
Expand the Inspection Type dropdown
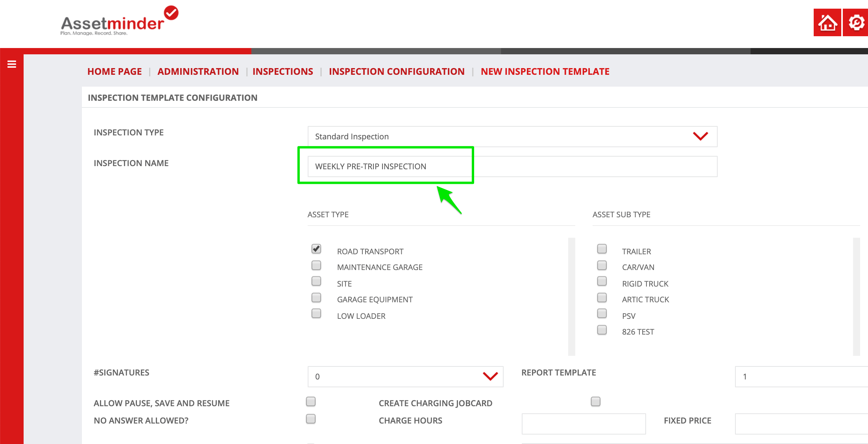click(x=512, y=137)
